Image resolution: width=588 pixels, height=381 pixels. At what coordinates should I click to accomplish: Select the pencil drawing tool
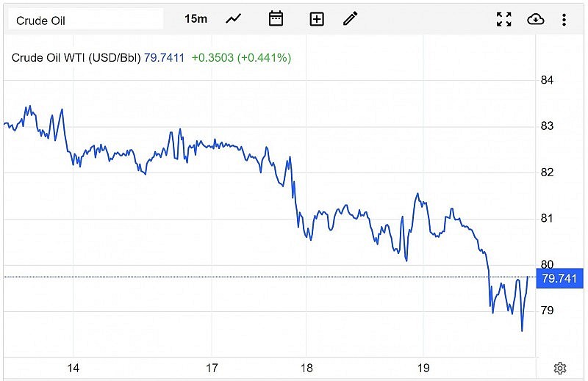(350, 19)
